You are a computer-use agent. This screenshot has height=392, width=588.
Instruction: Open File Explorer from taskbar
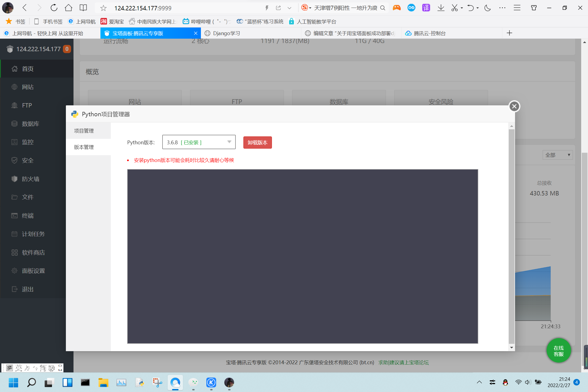[x=103, y=382]
